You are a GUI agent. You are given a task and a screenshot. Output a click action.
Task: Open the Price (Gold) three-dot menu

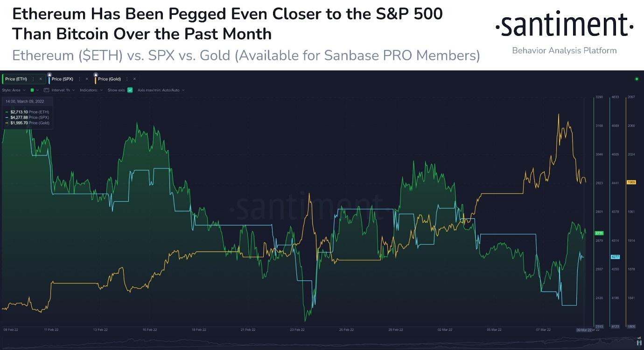127,78
